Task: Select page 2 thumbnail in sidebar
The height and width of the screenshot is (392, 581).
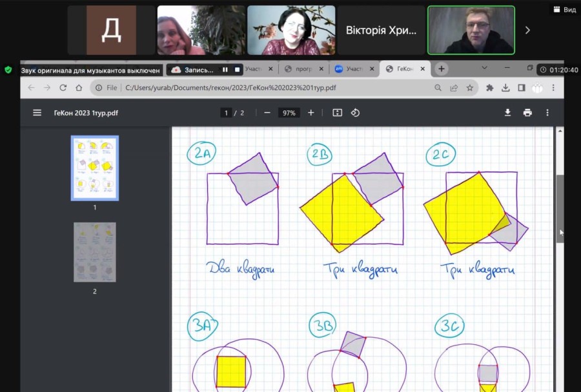Action: coord(95,252)
